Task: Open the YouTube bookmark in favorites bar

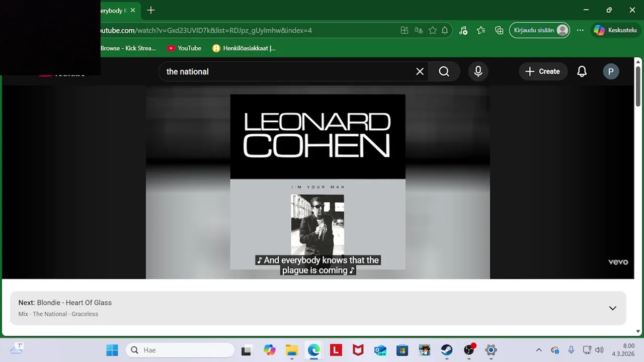Action: click(184, 48)
